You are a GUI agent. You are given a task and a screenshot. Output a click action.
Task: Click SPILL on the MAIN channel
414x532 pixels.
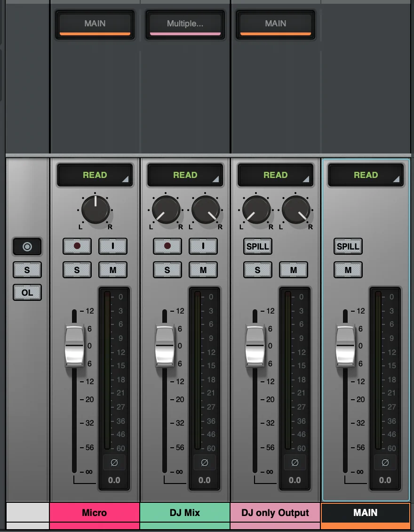pos(348,246)
